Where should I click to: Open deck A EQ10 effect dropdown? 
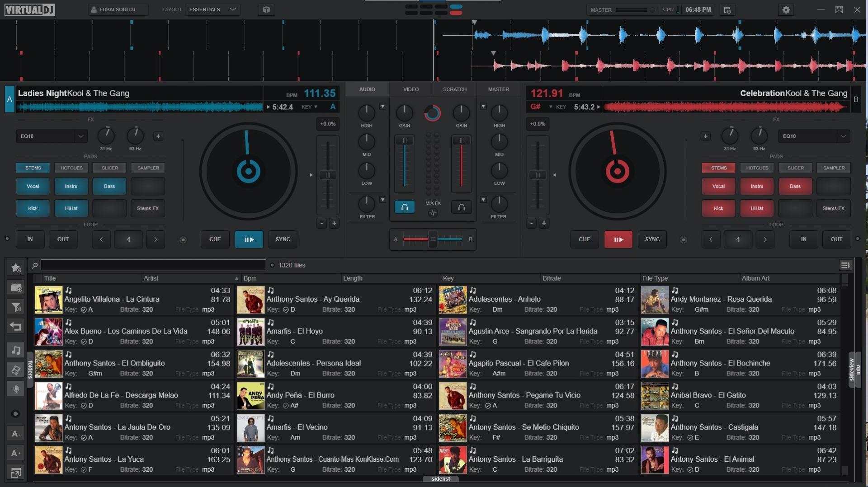(52, 136)
